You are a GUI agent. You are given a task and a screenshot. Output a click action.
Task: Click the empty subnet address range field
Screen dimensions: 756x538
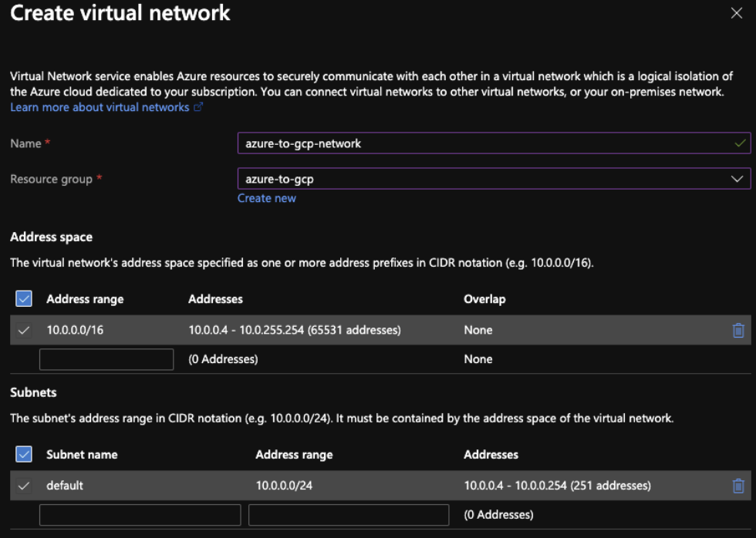point(349,514)
